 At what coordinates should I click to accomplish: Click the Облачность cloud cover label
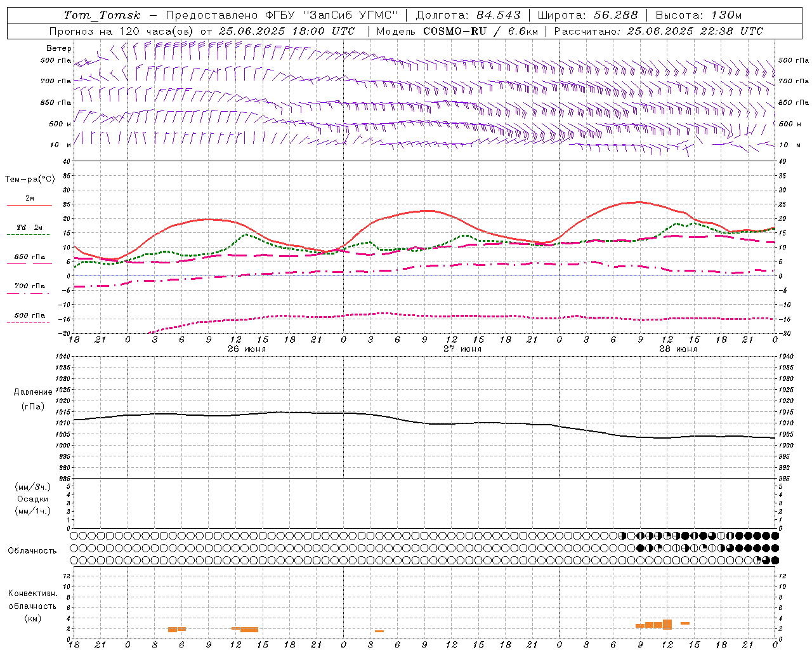(32, 551)
